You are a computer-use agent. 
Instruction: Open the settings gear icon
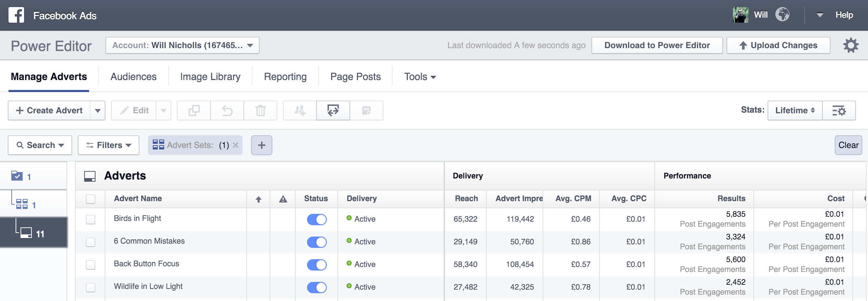tap(851, 45)
